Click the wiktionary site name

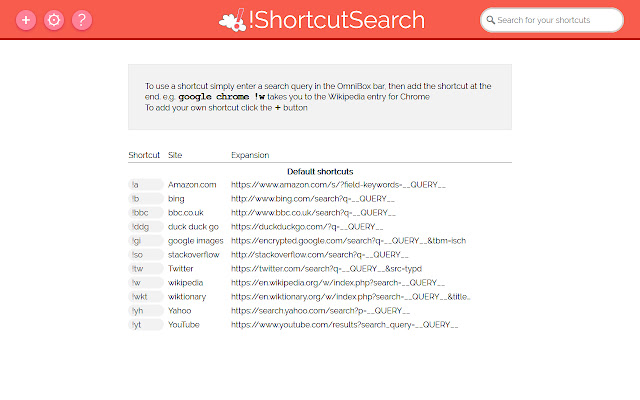click(x=187, y=297)
